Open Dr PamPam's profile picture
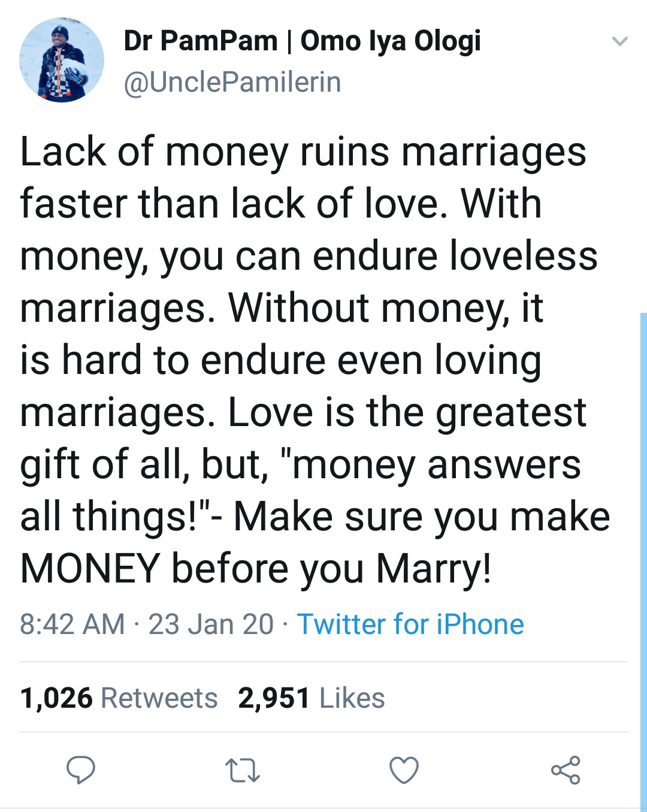Screen dimensions: 647x812 tap(62, 60)
